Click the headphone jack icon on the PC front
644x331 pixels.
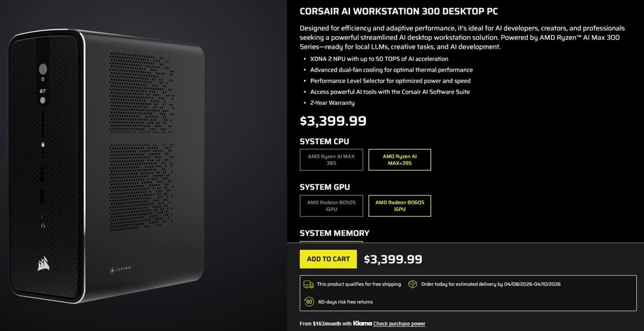pos(43,226)
